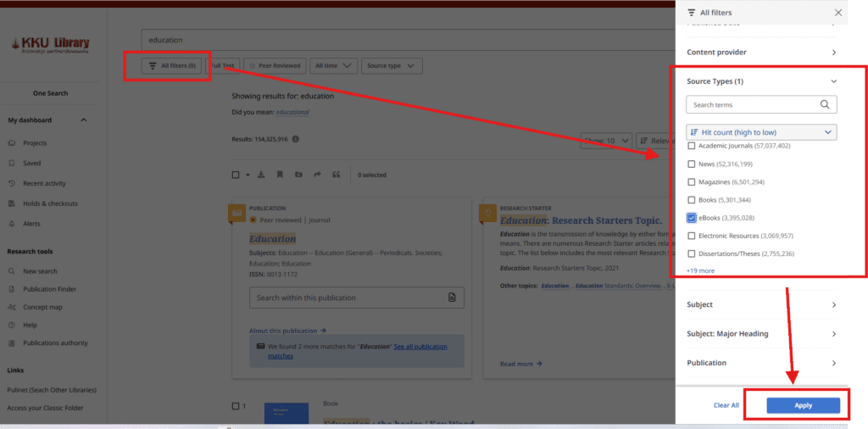This screenshot has width=868, height=429.
Task: Click the bookmark icon in results toolbar
Action: click(x=279, y=175)
